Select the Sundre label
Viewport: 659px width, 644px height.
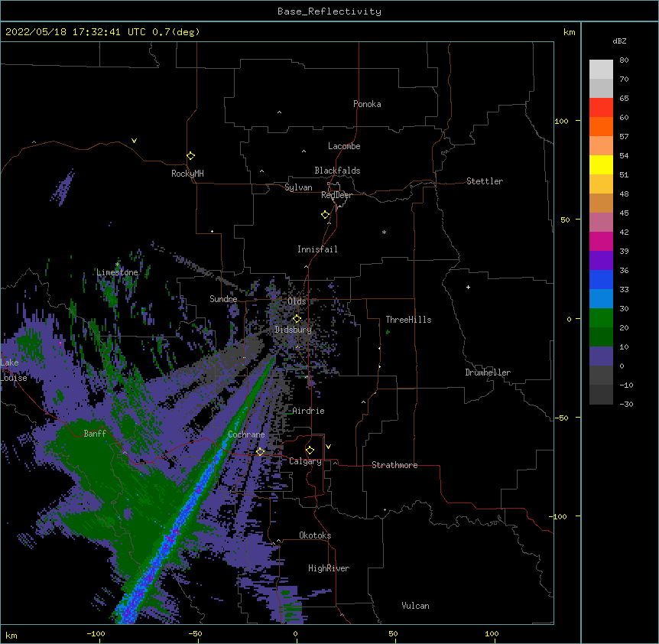[x=223, y=299]
